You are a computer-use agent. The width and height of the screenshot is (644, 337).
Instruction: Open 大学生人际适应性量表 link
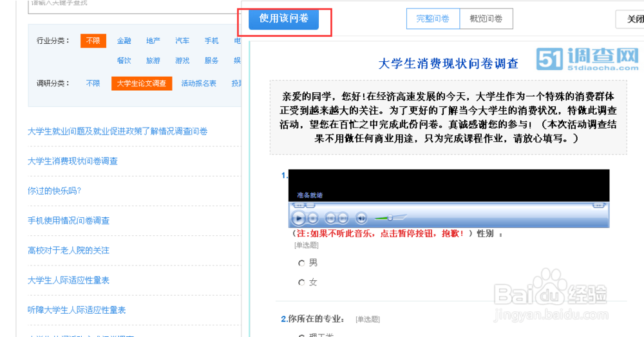[x=69, y=280]
